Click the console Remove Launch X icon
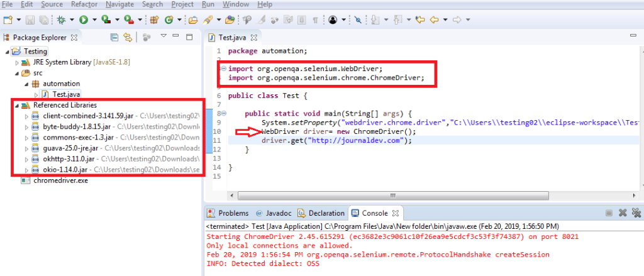The height and width of the screenshot is (276, 644). click(x=623, y=213)
